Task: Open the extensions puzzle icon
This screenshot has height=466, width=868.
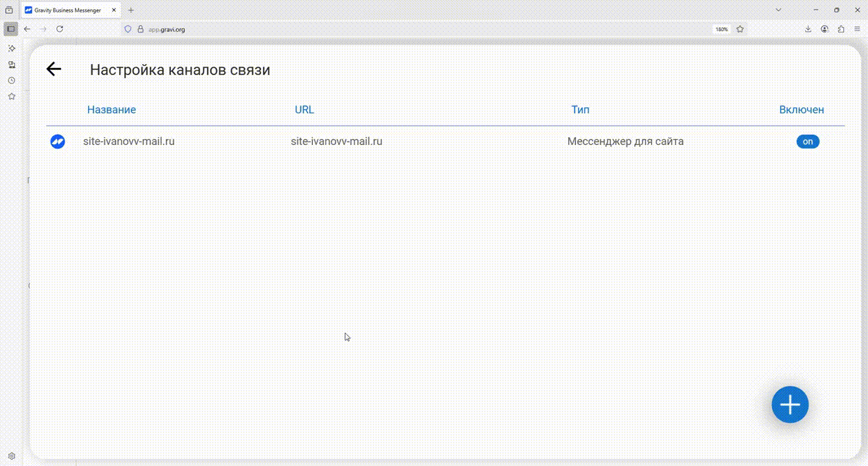Action: [x=841, y=29]
